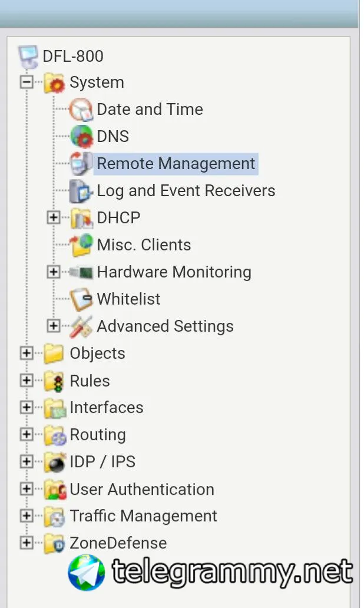Click the Date and Time clock icon
The image size is (364, 608).
[x=81, y=110]
